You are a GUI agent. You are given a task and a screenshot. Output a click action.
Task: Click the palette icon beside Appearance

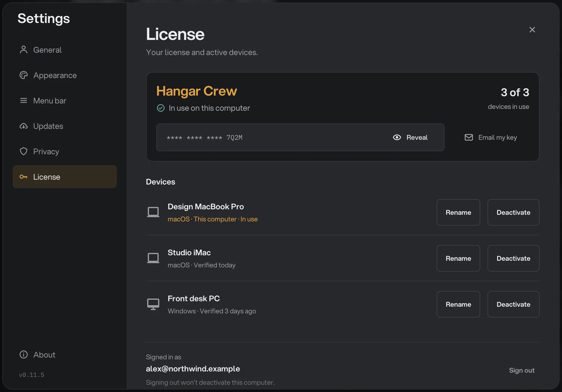point(24,75)
